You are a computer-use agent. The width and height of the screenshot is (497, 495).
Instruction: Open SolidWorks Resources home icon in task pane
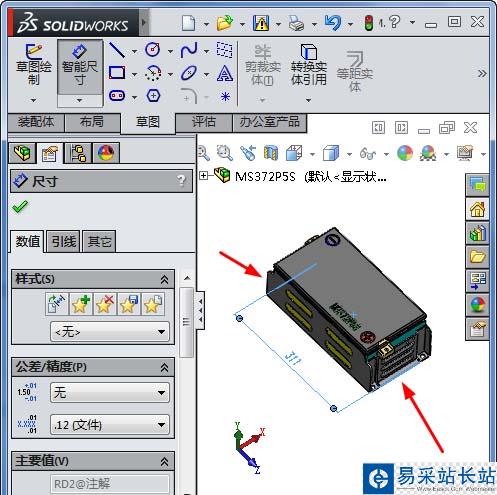click(477, 209)
